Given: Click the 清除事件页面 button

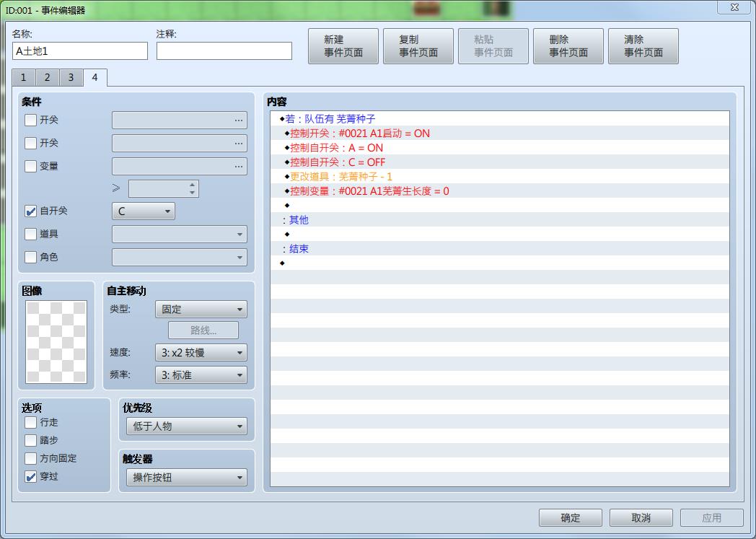Looking at the screenshot, I should (643, 46).
